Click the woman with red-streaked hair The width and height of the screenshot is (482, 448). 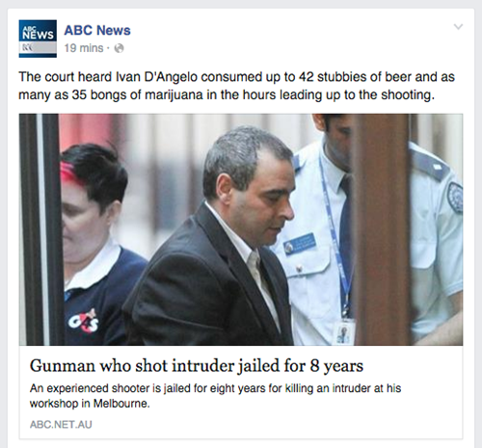point(94,244)
